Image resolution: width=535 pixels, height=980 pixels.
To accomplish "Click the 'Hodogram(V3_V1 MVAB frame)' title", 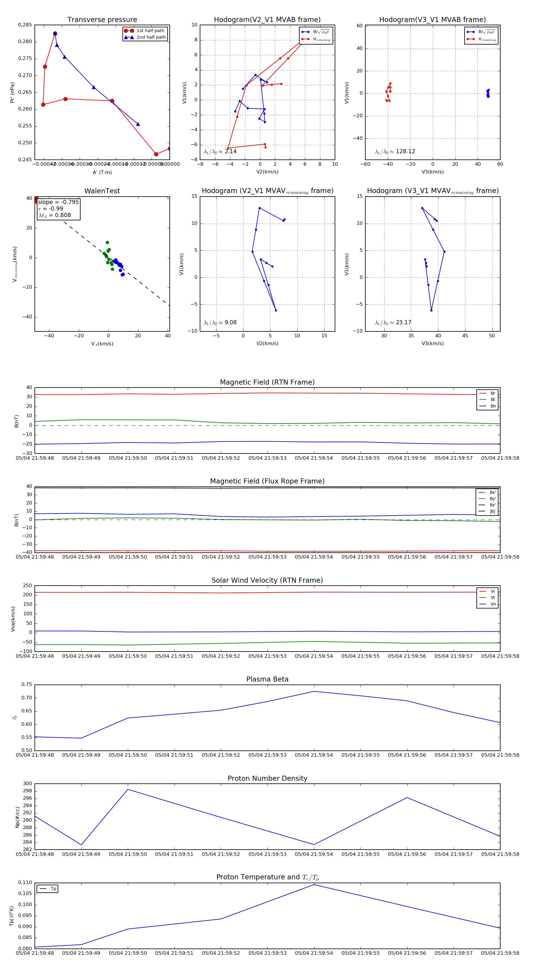I will tap(432, 20).
